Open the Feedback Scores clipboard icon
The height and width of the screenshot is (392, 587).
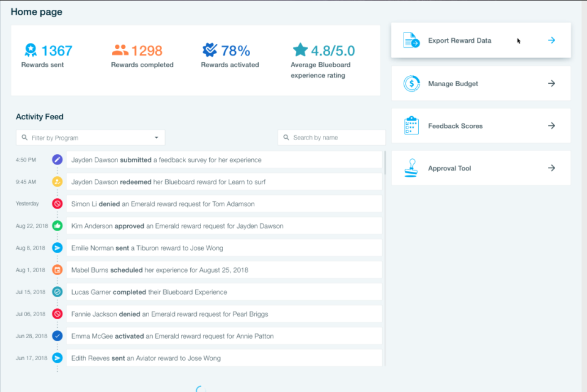click(x=410, y=125)
